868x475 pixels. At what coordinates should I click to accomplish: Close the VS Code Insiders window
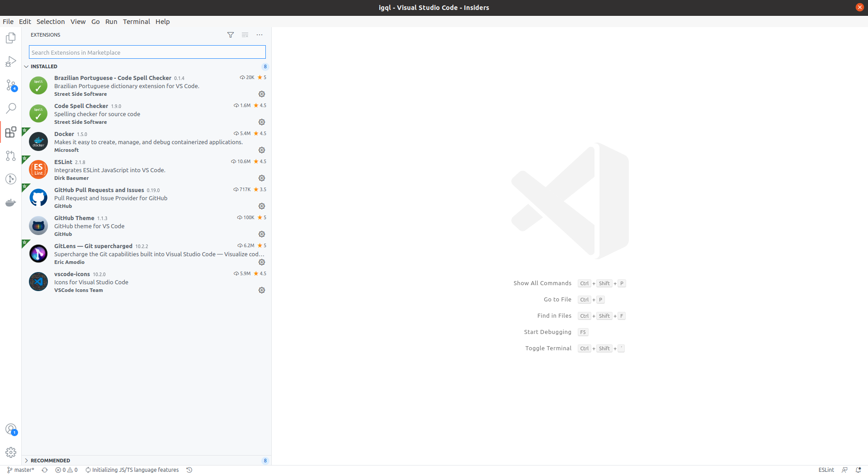click(859, 7)
